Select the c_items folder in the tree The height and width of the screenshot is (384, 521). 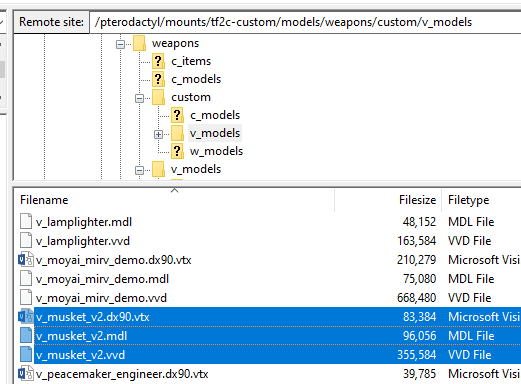[191, 61]
